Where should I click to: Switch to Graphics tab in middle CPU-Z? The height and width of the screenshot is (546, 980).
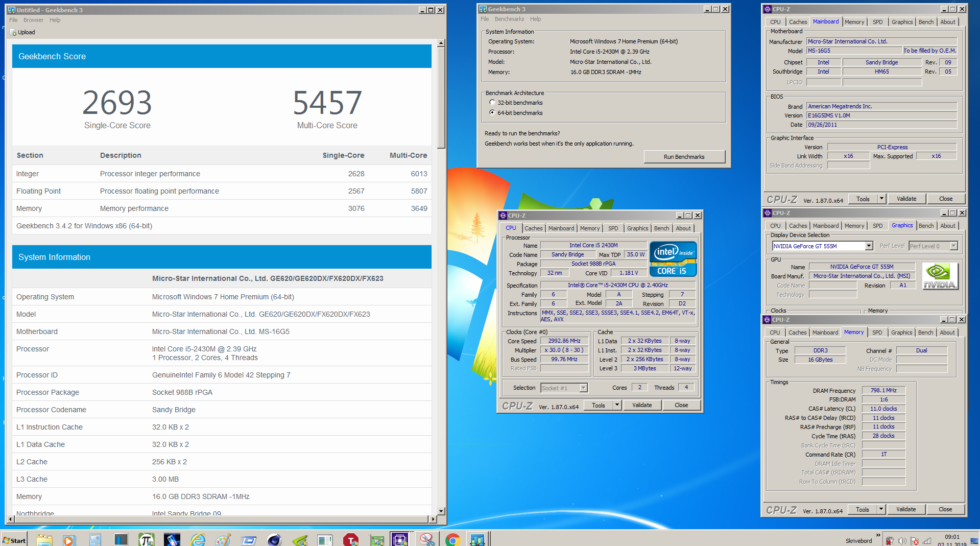click(x=637, y=228)
